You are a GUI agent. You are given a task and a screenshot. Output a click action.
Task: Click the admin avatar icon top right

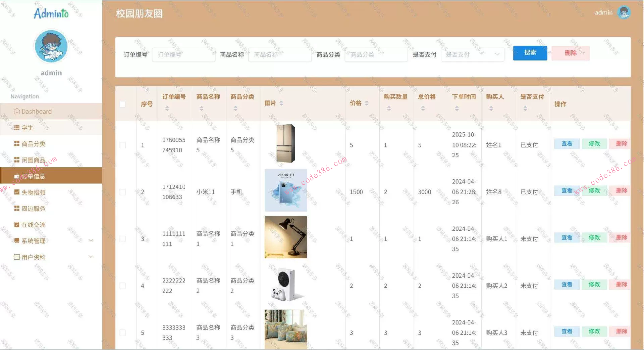point(624,12)
